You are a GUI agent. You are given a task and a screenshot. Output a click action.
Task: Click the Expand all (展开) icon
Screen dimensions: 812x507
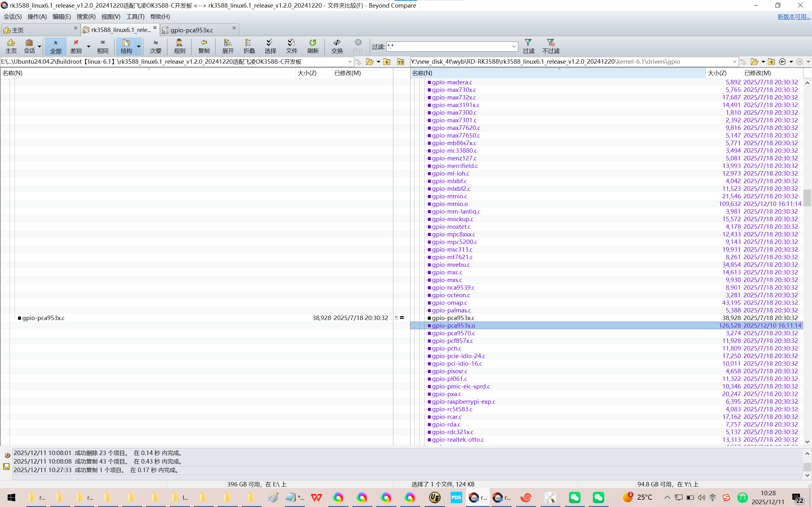(227, 46)
